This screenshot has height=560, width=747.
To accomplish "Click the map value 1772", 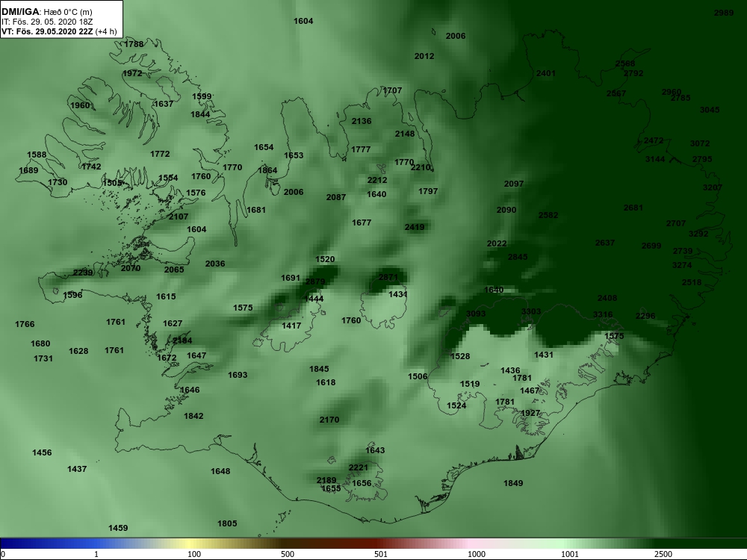I will click(160, 154).
